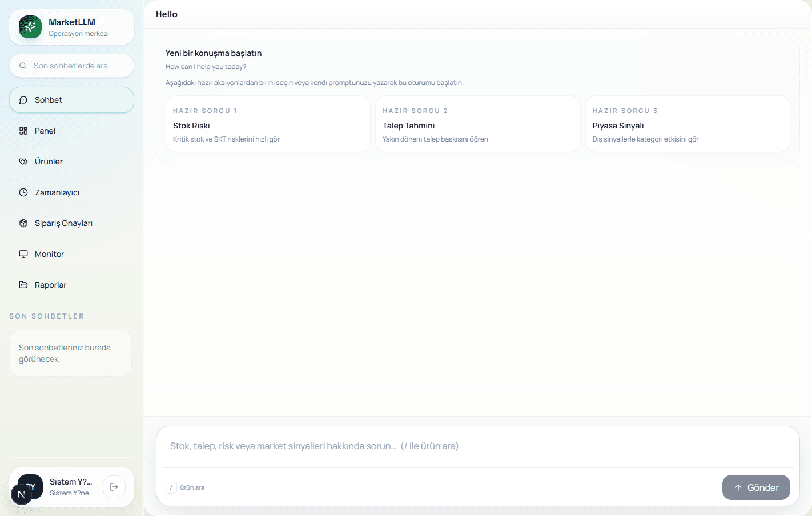Click the Zamanlayıcı clock icon
This screenshot has width=812, height=516.
pos(23,192)
